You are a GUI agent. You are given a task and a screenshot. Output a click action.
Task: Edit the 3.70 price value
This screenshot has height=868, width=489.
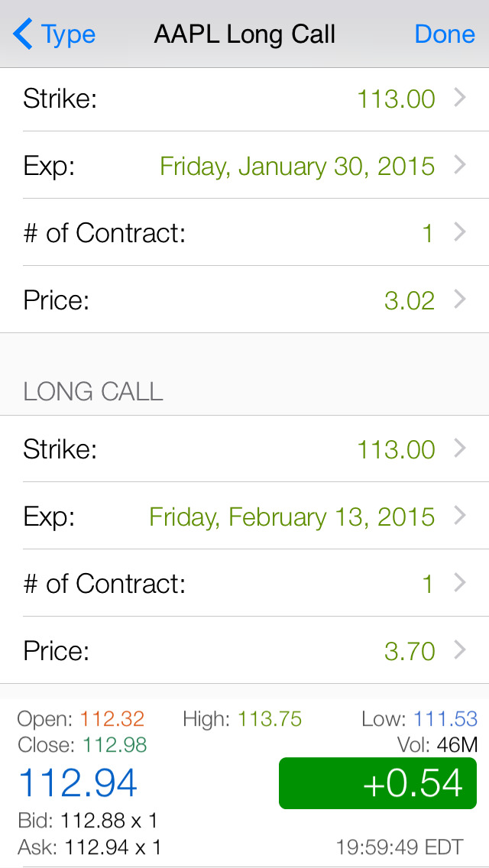coord(410,651)
